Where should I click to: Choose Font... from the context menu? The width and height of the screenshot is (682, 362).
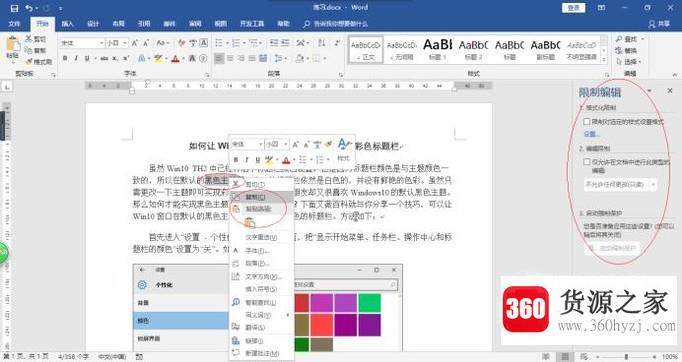262,251
